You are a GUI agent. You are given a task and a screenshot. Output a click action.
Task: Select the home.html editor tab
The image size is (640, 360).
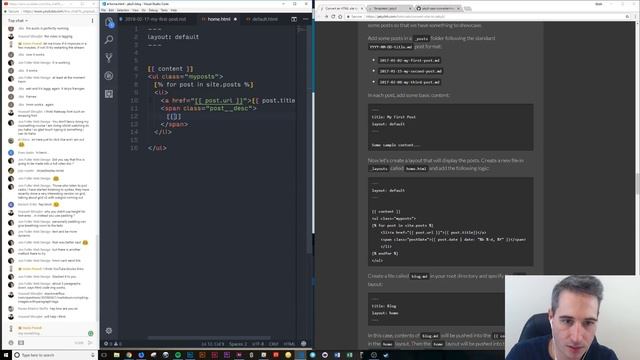tap(219, 19)
